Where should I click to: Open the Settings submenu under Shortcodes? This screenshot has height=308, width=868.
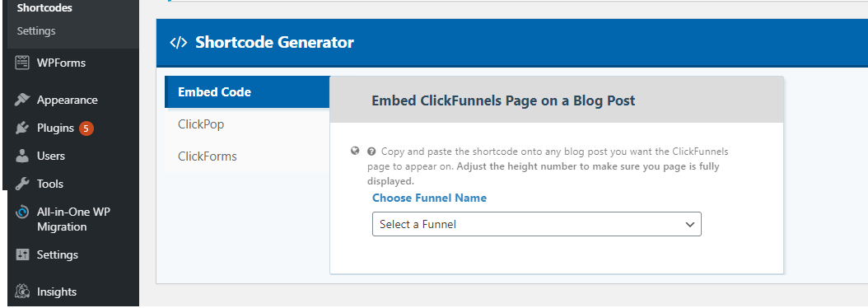pos(36,31)
